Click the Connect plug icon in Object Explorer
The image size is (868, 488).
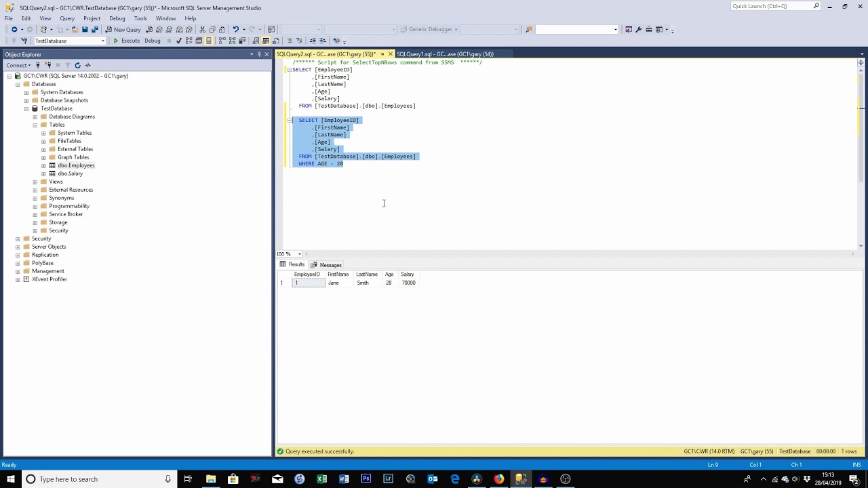(38, 65)
